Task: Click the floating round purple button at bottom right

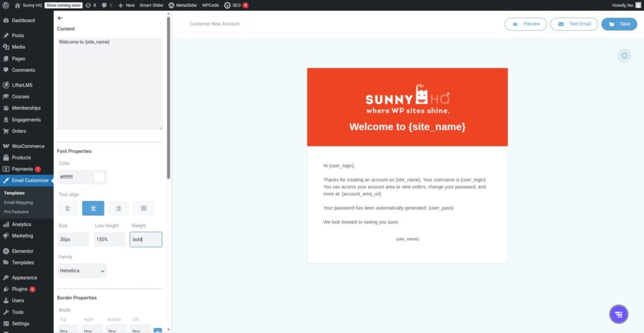Action: [618, 314]
